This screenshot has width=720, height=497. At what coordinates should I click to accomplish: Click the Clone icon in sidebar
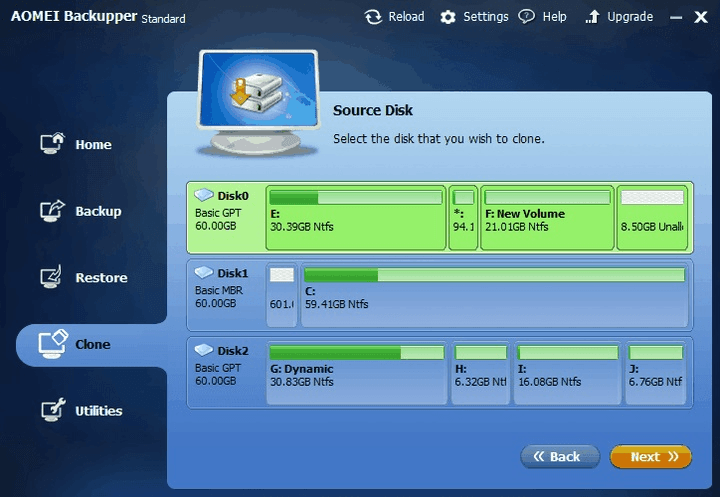53,344
